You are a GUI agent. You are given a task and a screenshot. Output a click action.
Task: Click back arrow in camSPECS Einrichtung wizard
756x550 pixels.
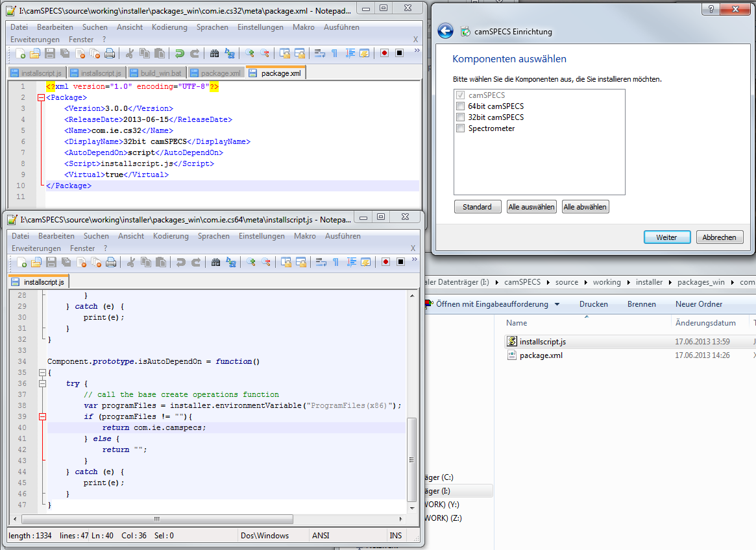click(445, 31)
